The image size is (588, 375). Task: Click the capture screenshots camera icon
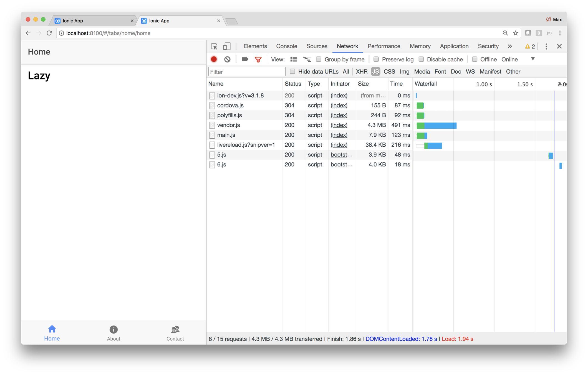(x=245, y=59)
